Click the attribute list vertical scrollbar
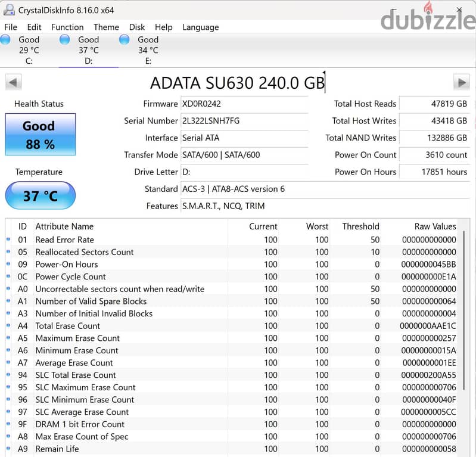 (x=464, y=310)
